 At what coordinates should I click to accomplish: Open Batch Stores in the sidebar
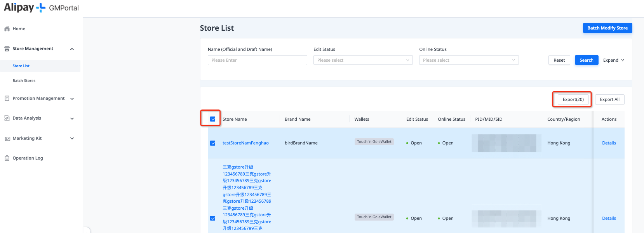click(24, 81)
